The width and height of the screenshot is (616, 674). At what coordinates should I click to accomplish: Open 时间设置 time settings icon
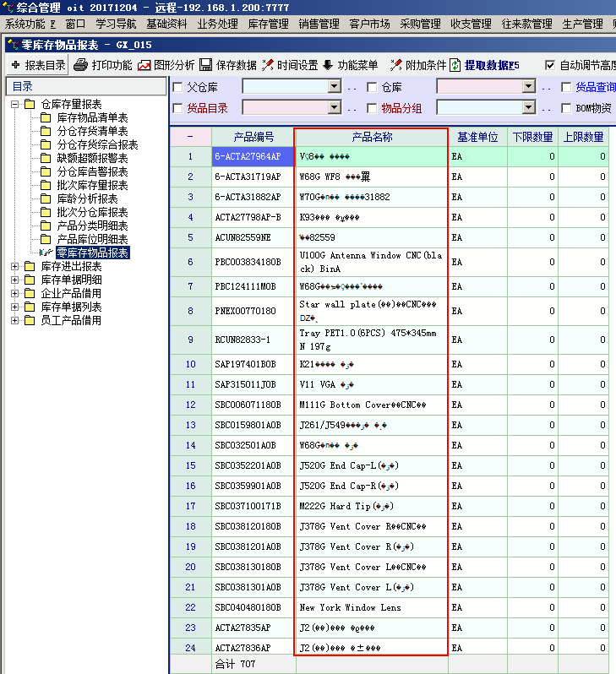pyautogui.click(x=268, y=65)
